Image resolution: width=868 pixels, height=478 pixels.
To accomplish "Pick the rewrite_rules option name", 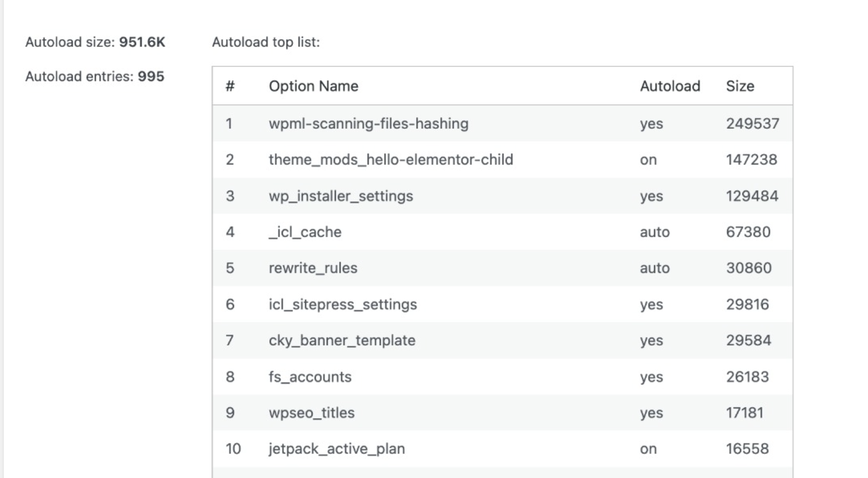I will [313, 268].
